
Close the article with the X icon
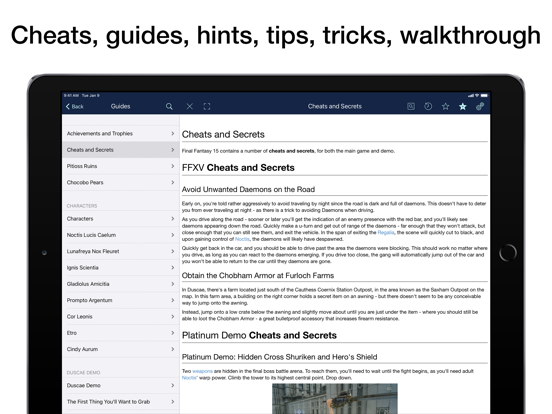pyautogui.click(x=189, y=106)
